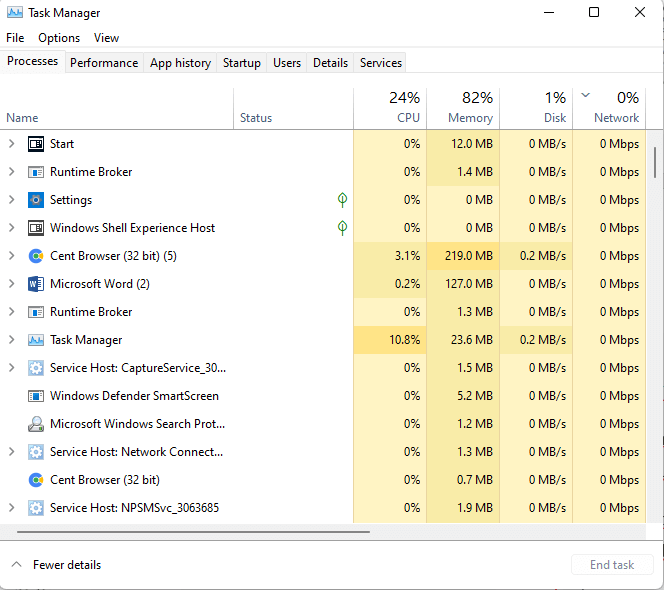Image resolution: width=664 pixels, height=590 pixels.
Task: Click the Task Manager title bar icon
Action: tap(13, 13)
